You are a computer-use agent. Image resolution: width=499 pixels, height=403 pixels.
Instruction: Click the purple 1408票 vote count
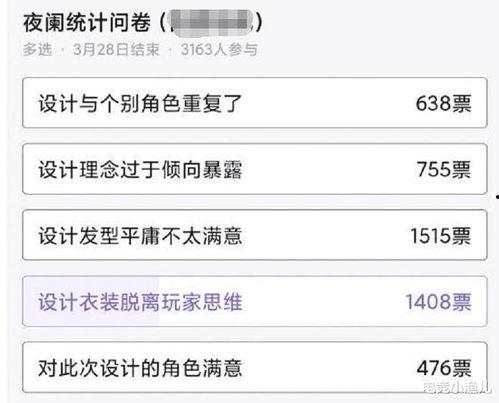438,302
